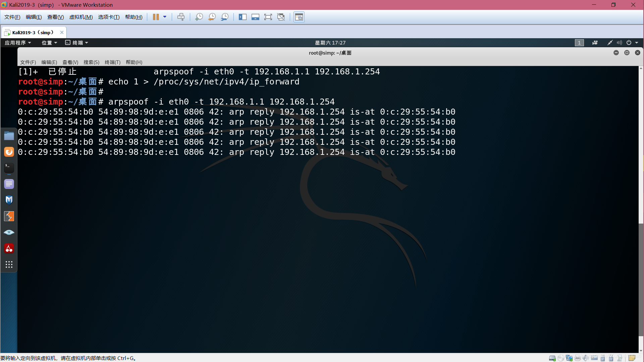Close the root@simp terminal window

[x=638, y=53]
